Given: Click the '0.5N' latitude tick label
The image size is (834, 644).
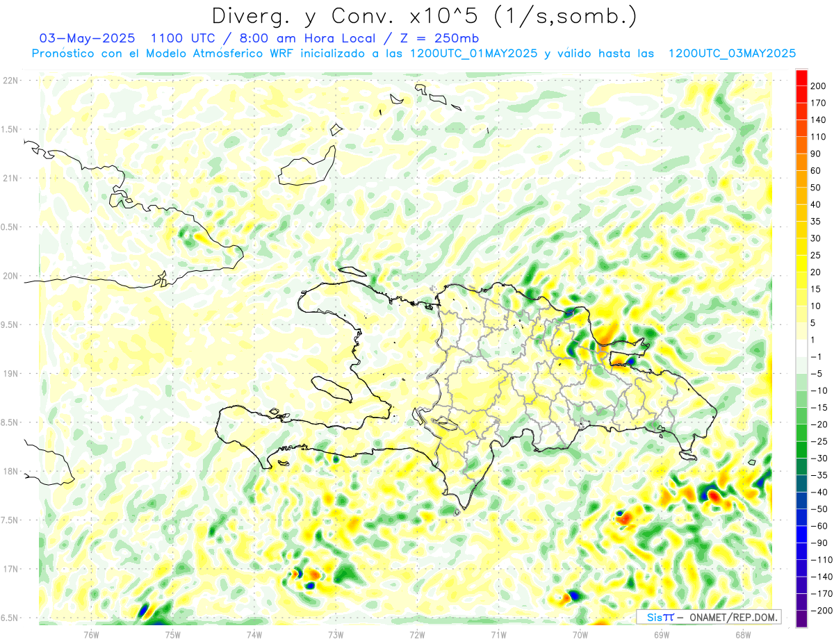Looking at the screenshot, I should [x=10, y=227].
